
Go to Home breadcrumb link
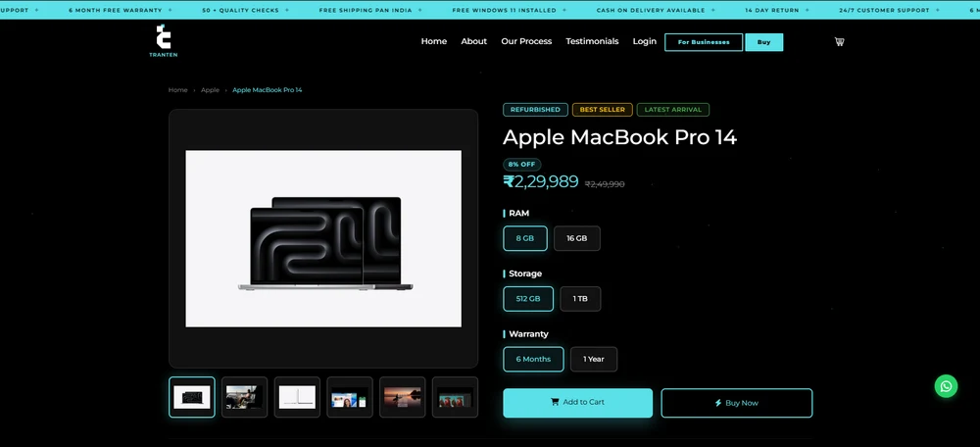point(177,90)
